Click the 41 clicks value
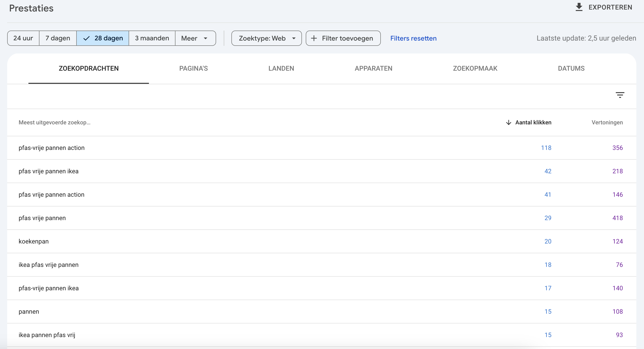The width and height of the screenshot is (644, 349). tap(548, 195)
